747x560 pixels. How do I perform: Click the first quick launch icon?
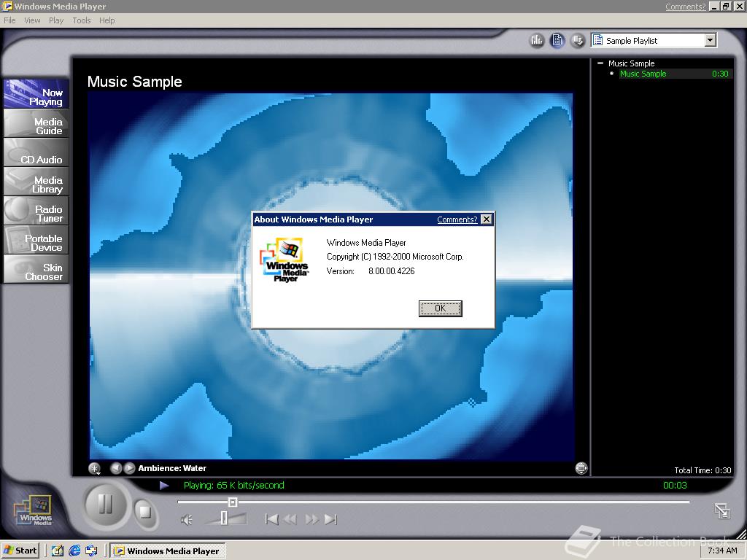[57, 551]
